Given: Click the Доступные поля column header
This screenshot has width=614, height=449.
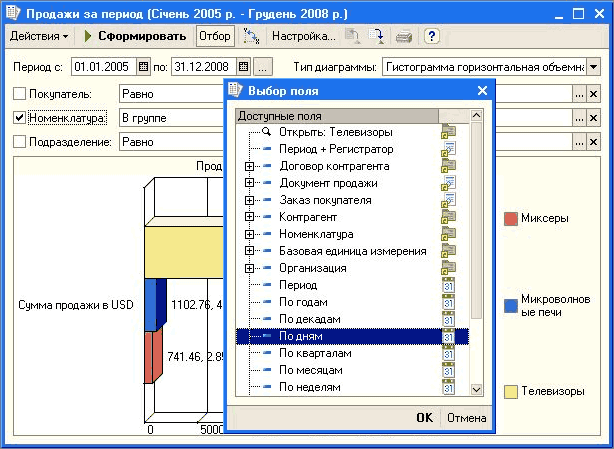Looking at the screenshot, I should [337, 116].
